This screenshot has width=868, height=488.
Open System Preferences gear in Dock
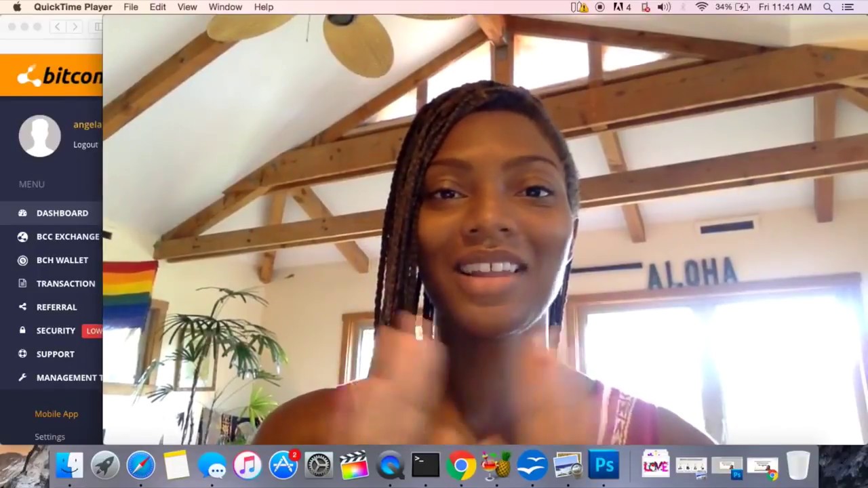point(319,466)
